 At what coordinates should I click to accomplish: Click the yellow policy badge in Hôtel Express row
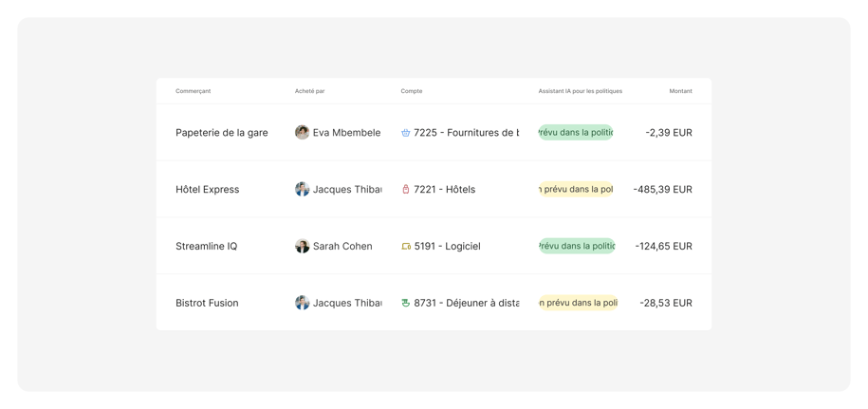point(576,189)
